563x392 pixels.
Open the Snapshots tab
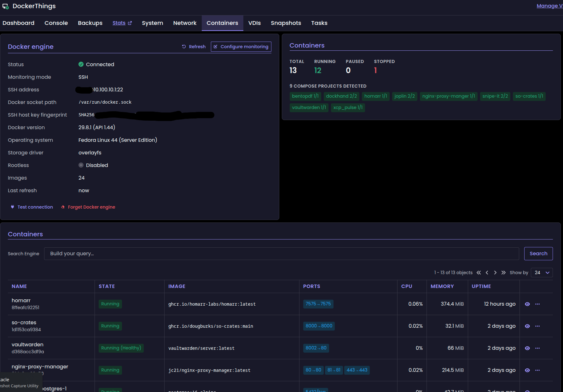(x=286, y=23)
